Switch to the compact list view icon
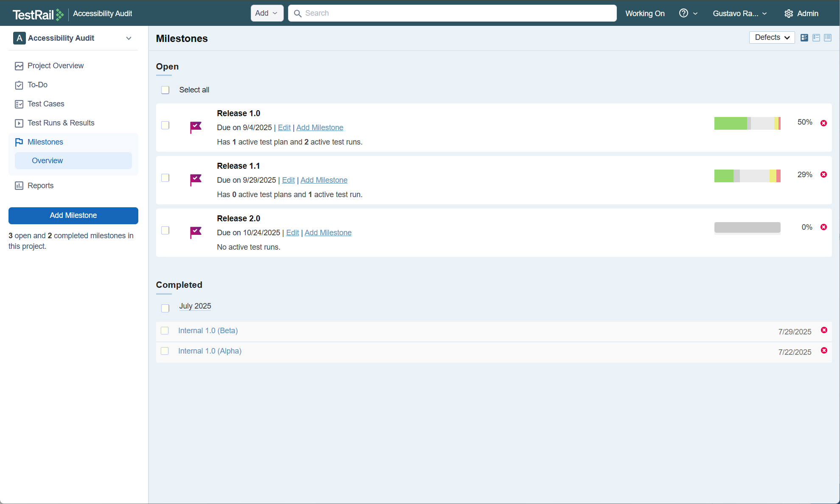Image resolution: width=840 pixels, height=504 pixels. 828,38
